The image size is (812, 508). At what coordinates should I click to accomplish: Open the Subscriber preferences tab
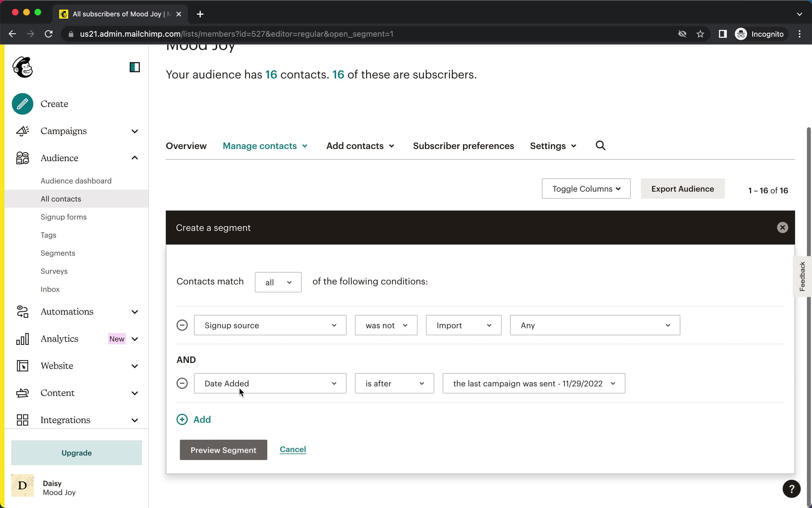pyautogui.click(x=464, y=146)
